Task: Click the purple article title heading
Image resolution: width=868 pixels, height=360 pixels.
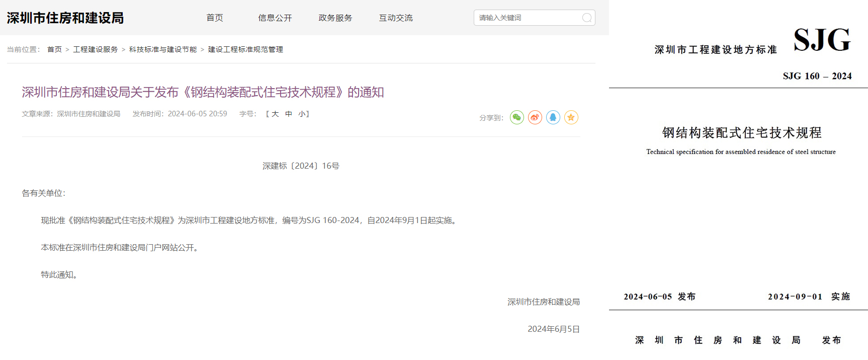Action: coord(203,92)
